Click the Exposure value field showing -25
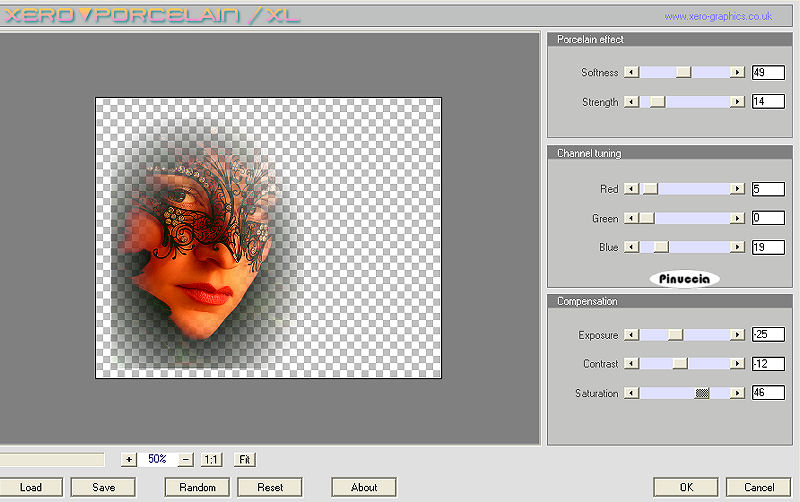The height and width of the screenshot is (502, 800). [768, 335]
